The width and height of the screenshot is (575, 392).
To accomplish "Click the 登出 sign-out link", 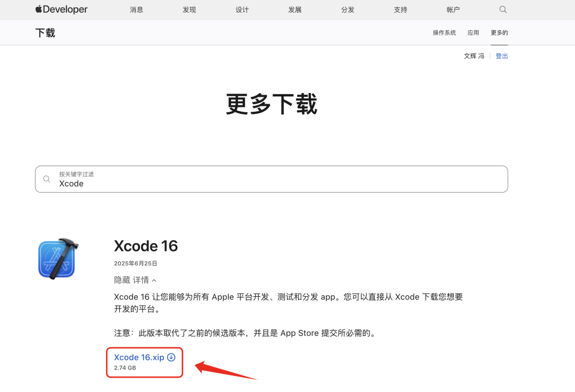I will click(x=502, y=56).
